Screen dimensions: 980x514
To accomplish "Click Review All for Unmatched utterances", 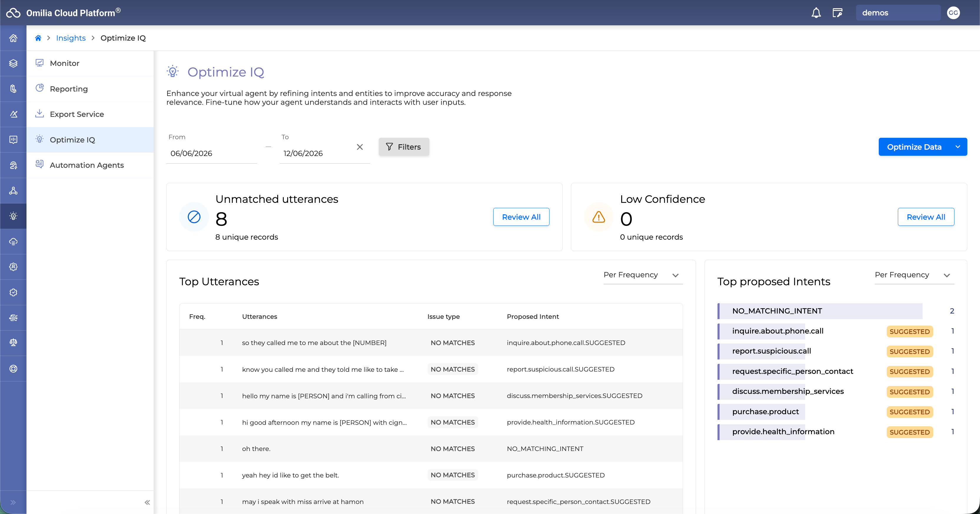I will [x=521, y=217].
